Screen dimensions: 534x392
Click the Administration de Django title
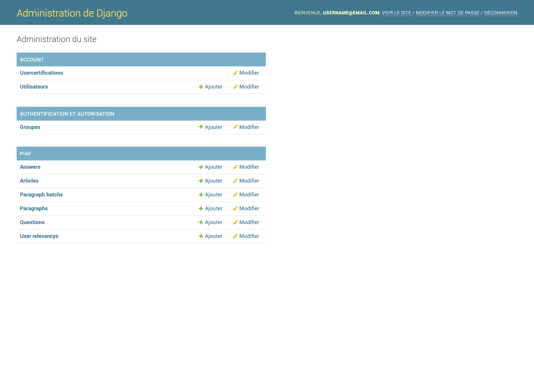click(72, 13)
